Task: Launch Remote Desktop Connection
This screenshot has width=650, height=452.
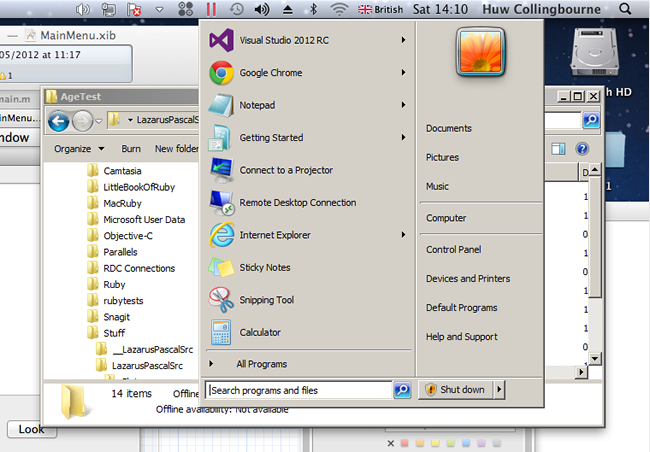Action: pos(298,203)
